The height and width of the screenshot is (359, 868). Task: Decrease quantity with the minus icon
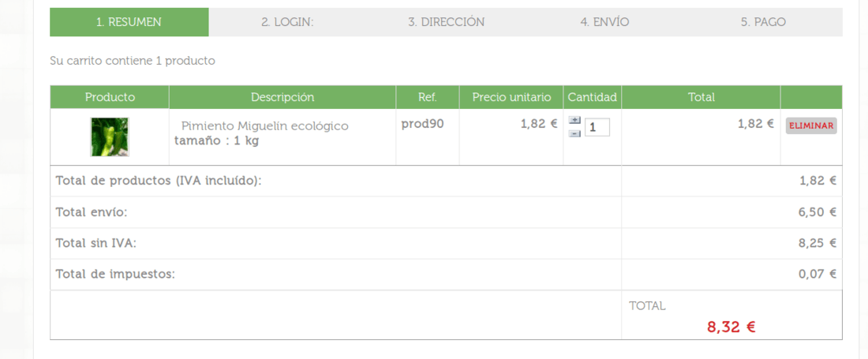[575, 133]
